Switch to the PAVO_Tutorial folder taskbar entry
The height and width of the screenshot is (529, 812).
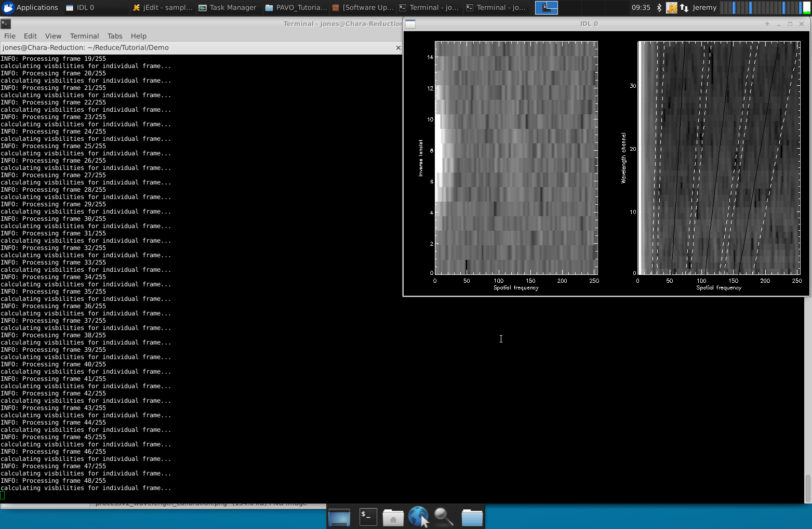tap(296, 7)
